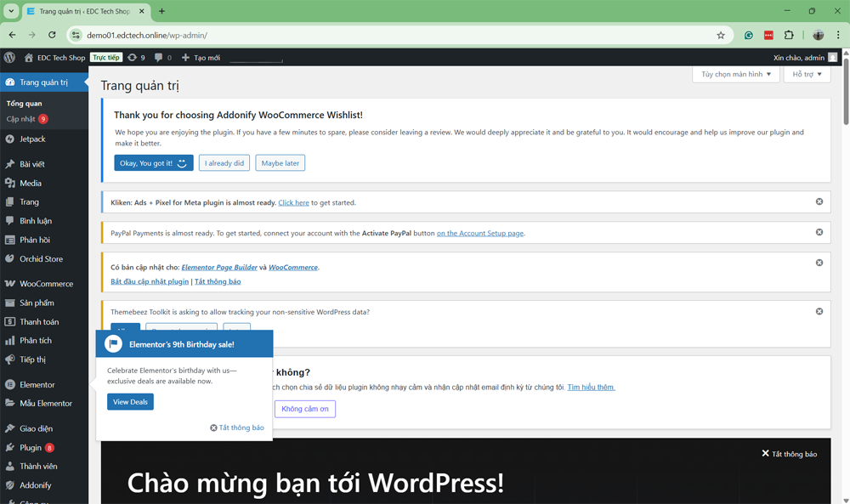The image size is (850, 504).
Task: Open the Elementor Page Builder update link
Action: (x=219, y=268)
